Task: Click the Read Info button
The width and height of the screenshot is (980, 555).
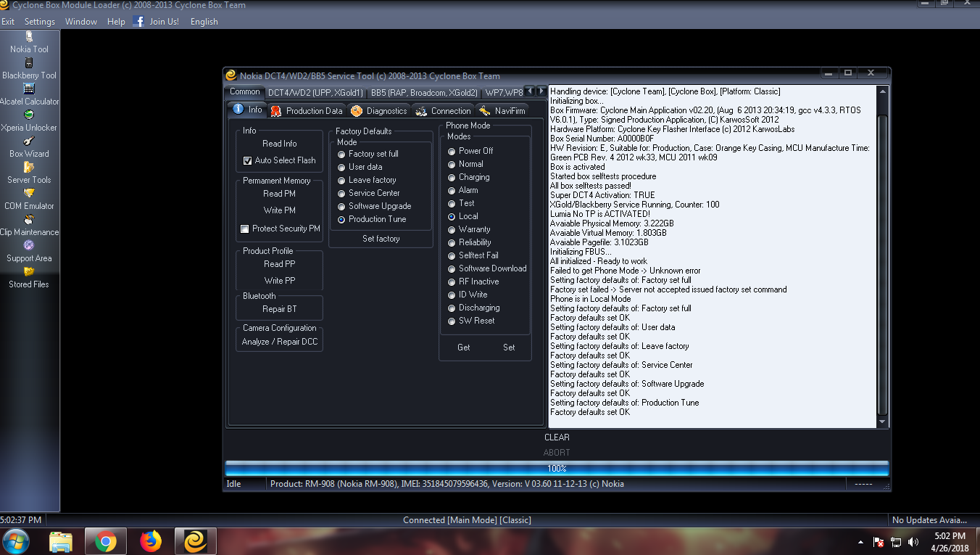Action: (x=280, y=144)
